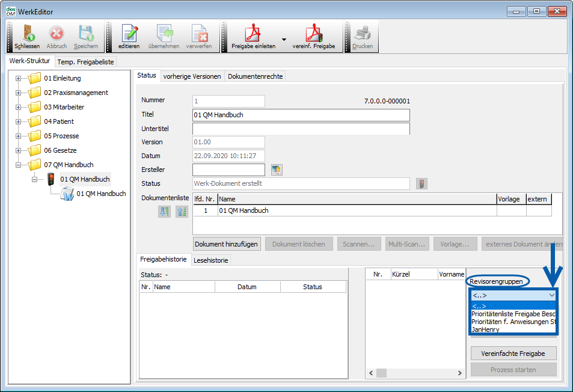
Task: Move document down with arrow icon
Action: [164, 211]
